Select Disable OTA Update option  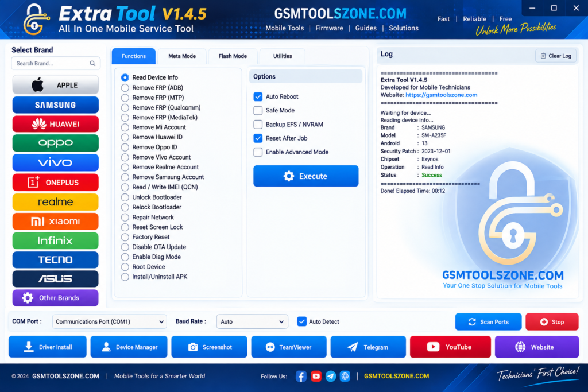point(125,247)
